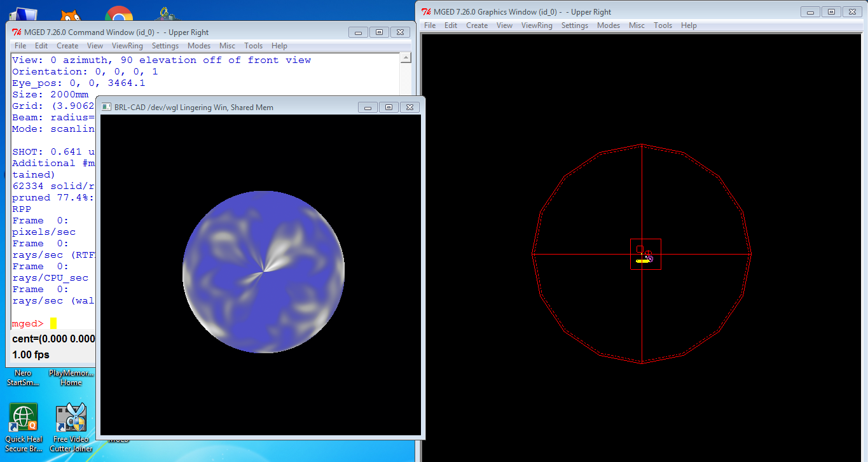Close the BRL-CAD framebuffer window

[410, 108]
